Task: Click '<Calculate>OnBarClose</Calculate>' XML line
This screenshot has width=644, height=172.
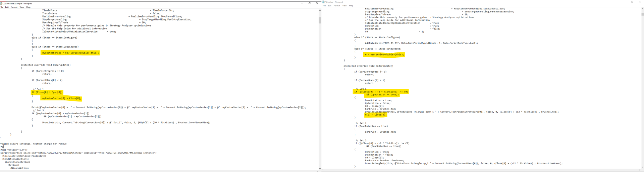Action: [x=24, y=156]
